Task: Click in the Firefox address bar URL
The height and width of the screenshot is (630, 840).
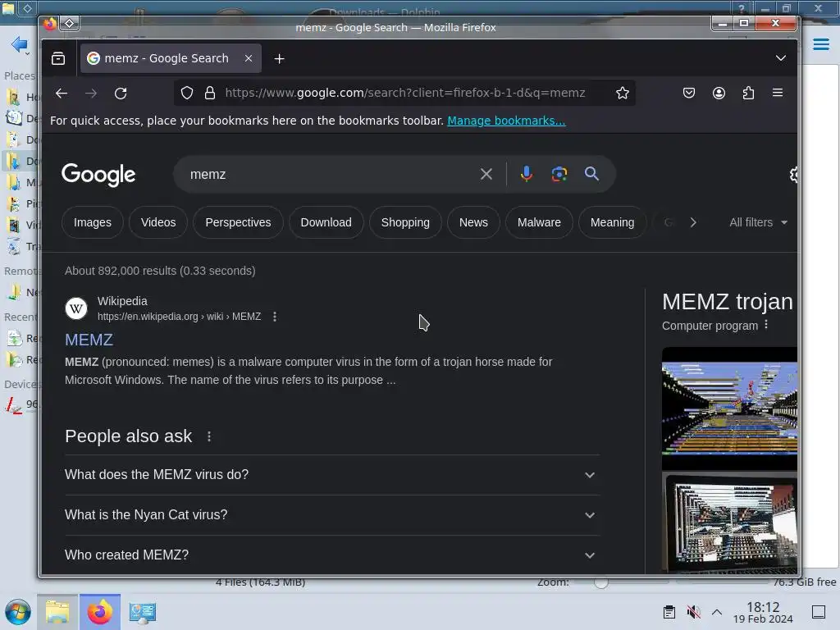Action: click(x=405, y=93)
